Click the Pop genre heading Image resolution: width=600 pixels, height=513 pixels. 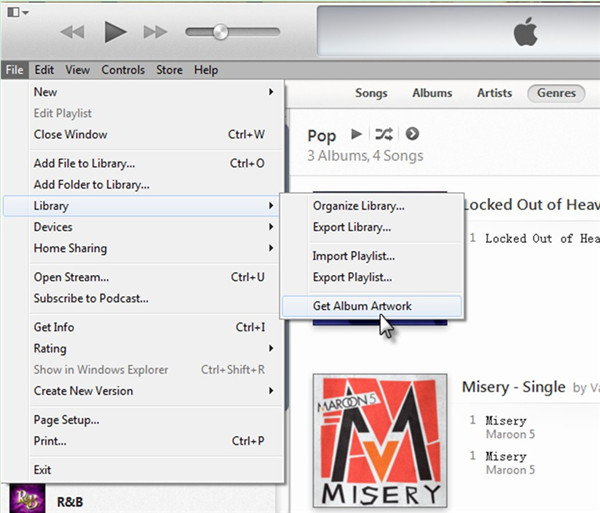[x=321, y=136]
